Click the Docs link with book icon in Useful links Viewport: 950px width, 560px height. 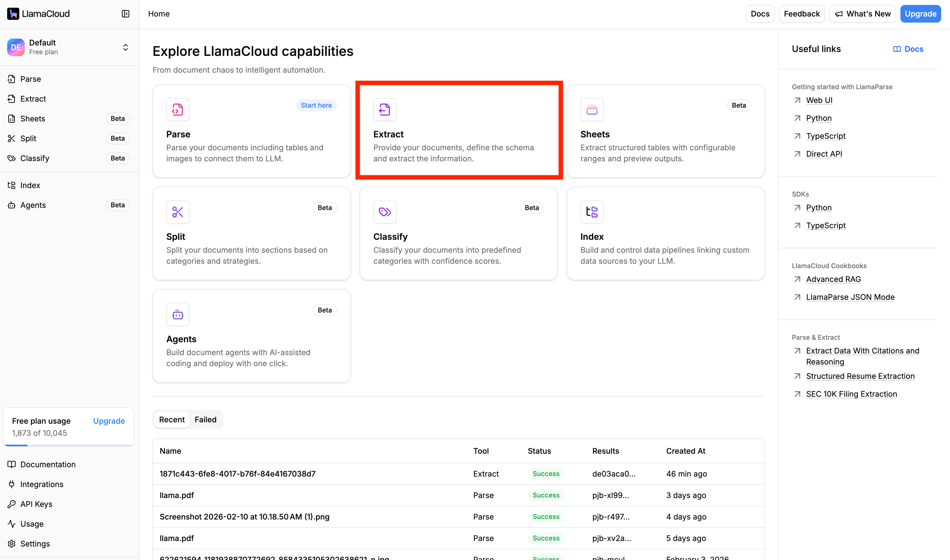[x=908, y=49]
